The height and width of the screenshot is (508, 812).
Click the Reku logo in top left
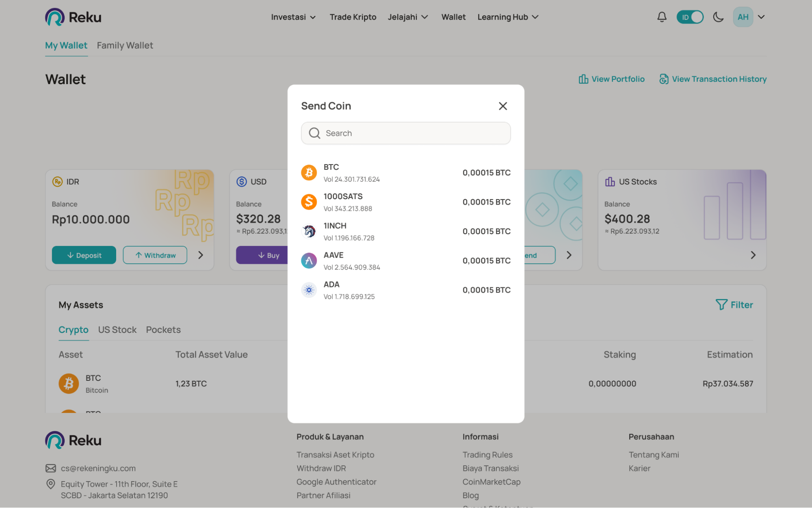pos(72,17)
